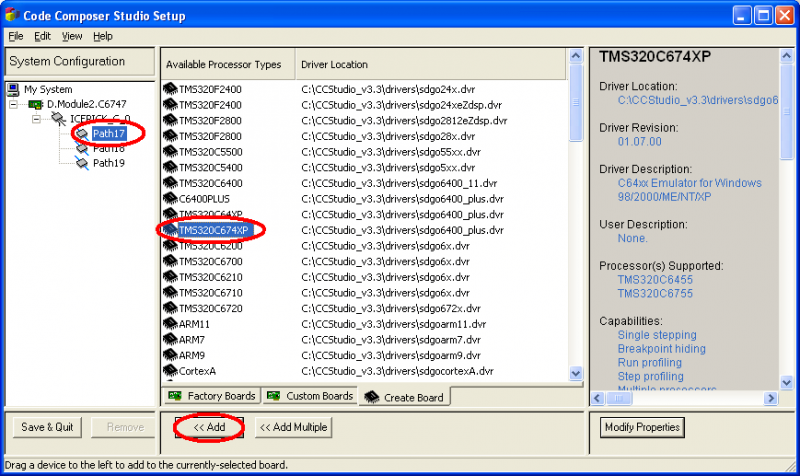Select My System tree root
800x476 pixels.
48,90
